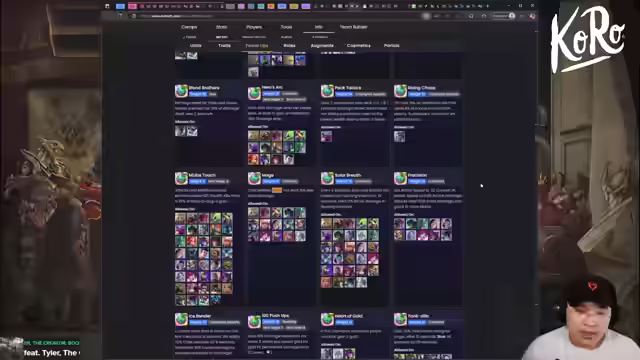
Task: Select the Blood Brothers title
Action: [204, 88]
